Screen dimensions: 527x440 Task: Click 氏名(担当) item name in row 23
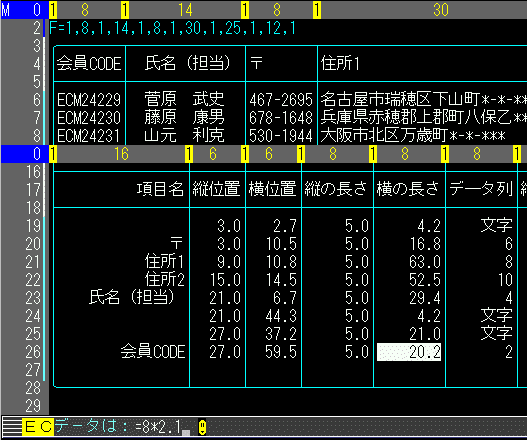click(x=131, y=298)
